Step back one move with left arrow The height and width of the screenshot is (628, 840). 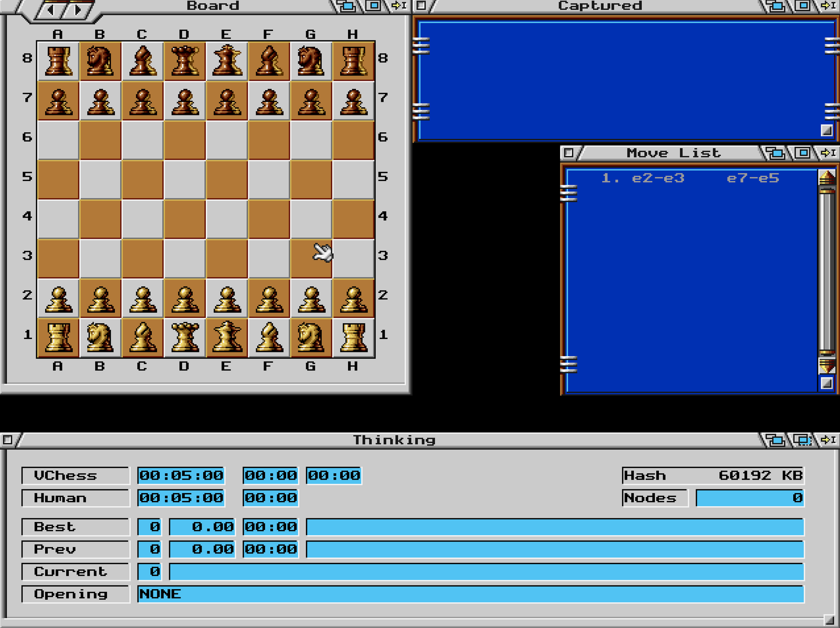click(51, 9)
